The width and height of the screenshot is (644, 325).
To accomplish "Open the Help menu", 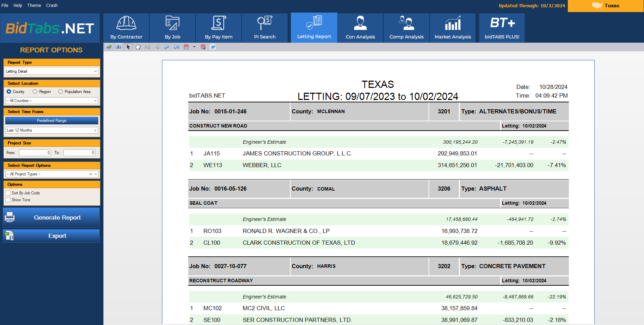I will click(x=18, y=6).
